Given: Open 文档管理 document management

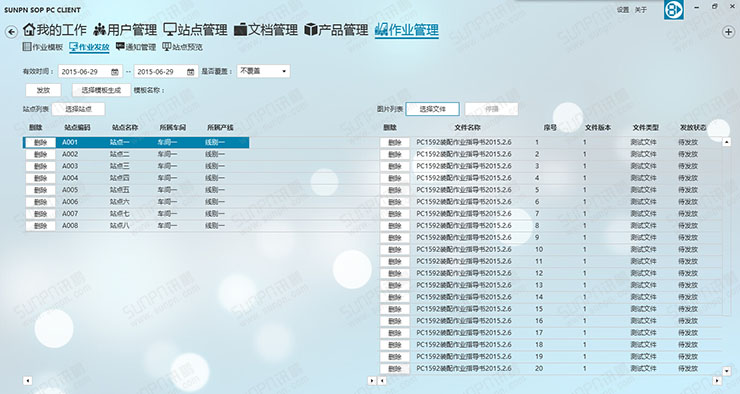Looking at the screenshot, I should [266, 30].
